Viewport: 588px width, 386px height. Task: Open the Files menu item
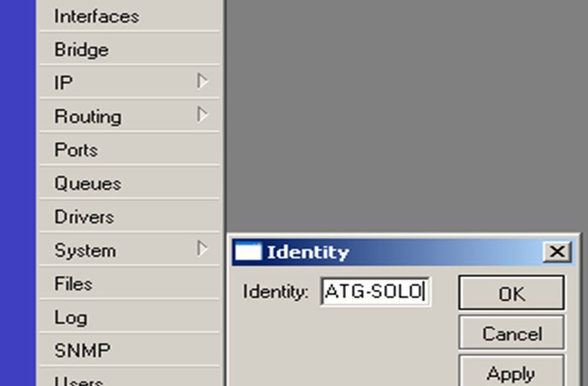pos(73,284)
